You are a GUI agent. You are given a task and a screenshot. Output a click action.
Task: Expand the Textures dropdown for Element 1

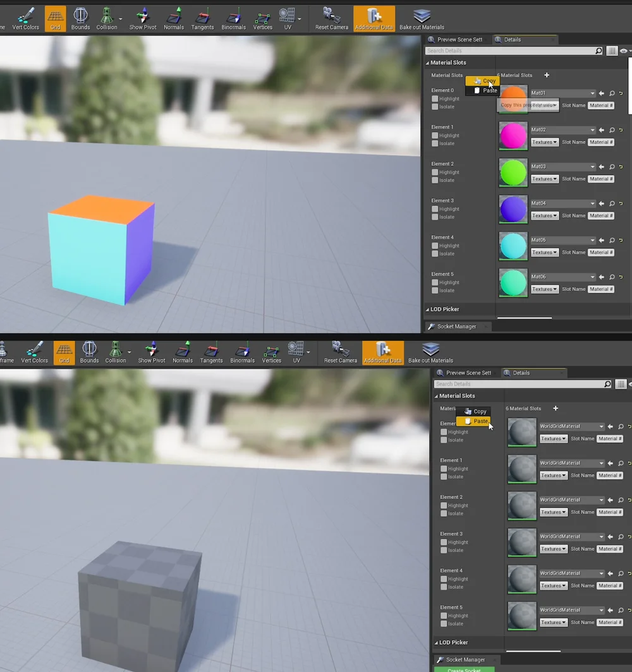(544, 141)
